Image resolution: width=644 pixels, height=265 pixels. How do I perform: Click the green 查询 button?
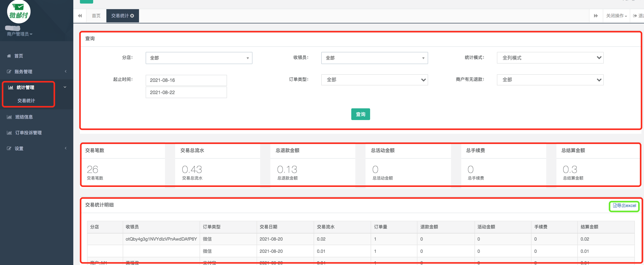pyautogui.click(x=360, y=114)
